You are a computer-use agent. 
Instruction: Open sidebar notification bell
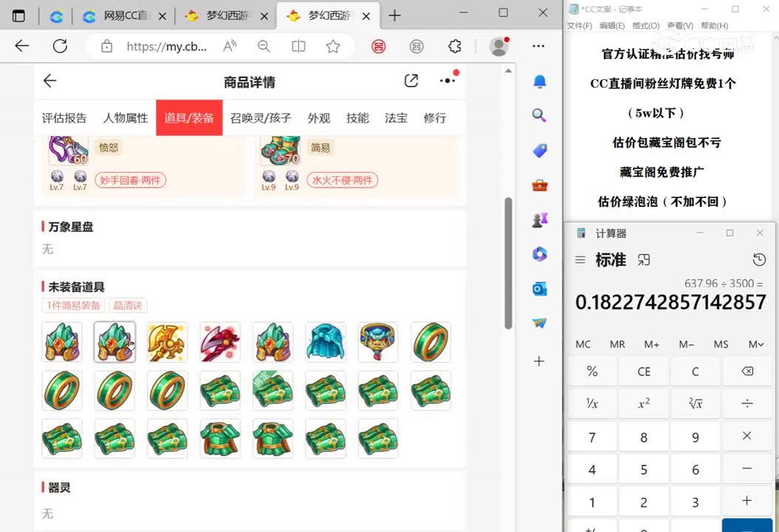tap(540, 81)
